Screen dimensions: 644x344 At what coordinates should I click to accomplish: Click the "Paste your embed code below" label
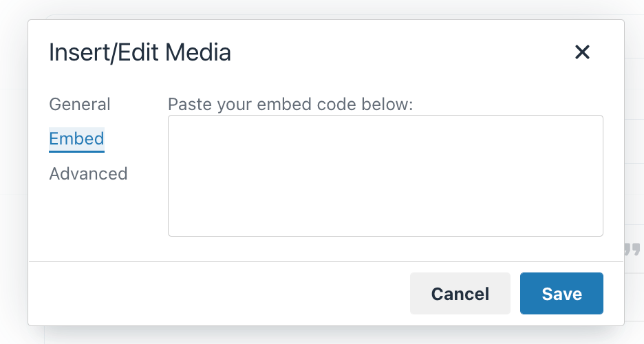[x=290, y=105]
